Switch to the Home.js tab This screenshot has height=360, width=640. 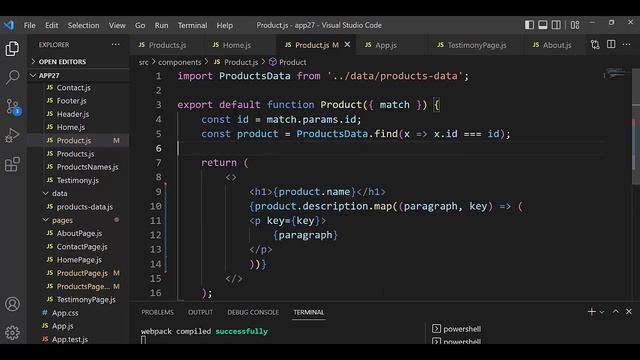(236, 45)
